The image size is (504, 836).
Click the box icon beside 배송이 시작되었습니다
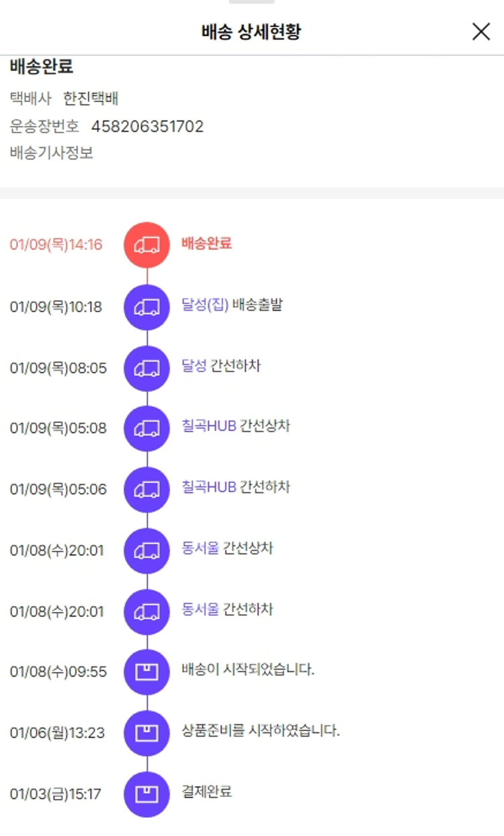pos(146,671)
